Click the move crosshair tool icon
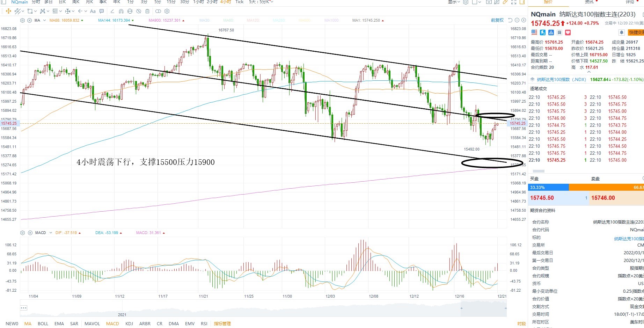This screenshot has width=644, height=328. (8, 11)
